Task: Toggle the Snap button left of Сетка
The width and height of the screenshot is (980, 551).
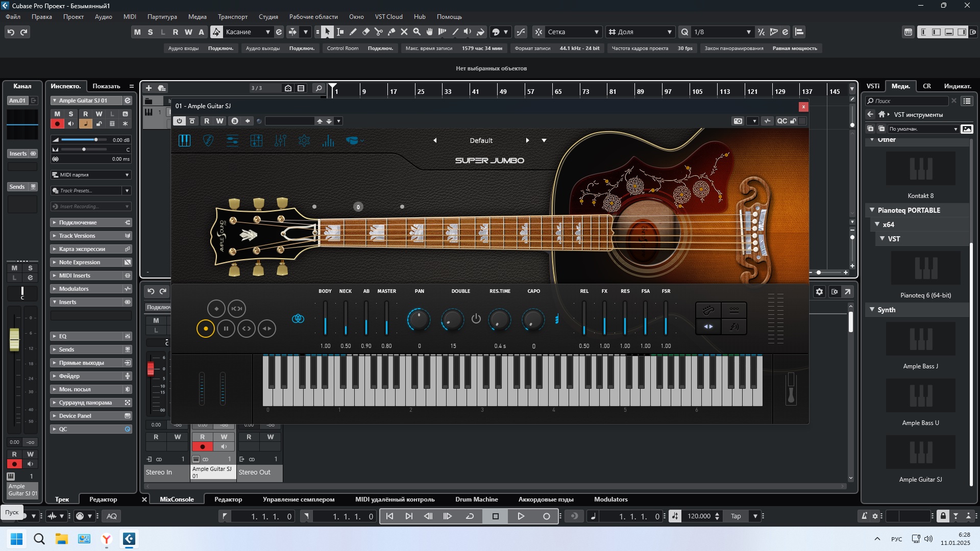Action: click(x=538, y=32)
